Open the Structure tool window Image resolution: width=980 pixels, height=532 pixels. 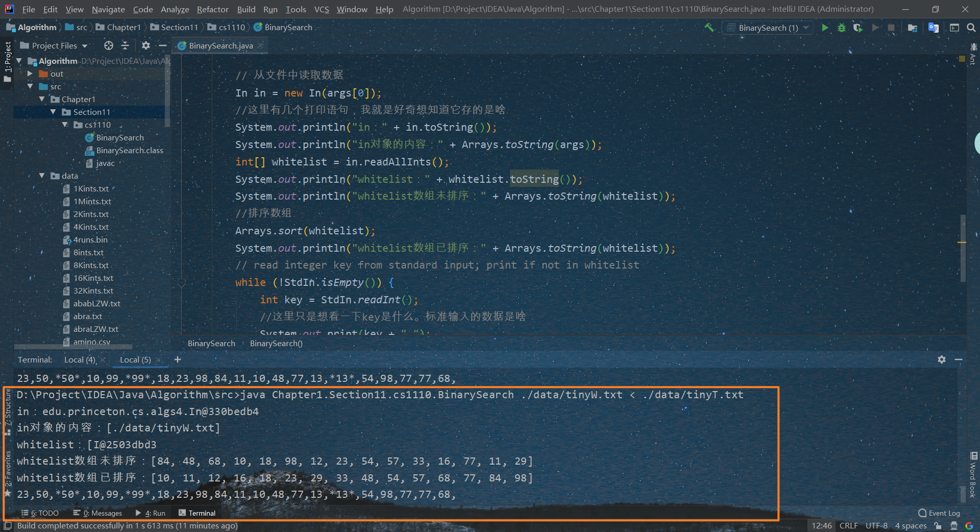(8, 412)
